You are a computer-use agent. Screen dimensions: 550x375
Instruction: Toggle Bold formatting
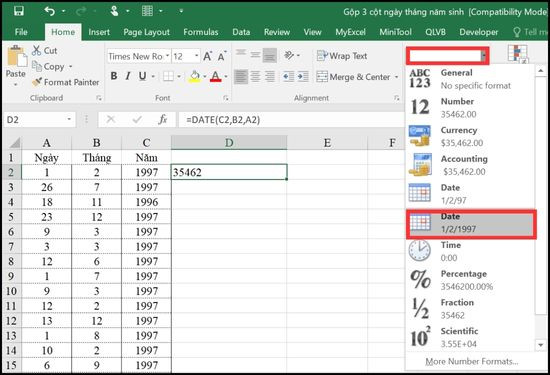click(x=114, y=76)
